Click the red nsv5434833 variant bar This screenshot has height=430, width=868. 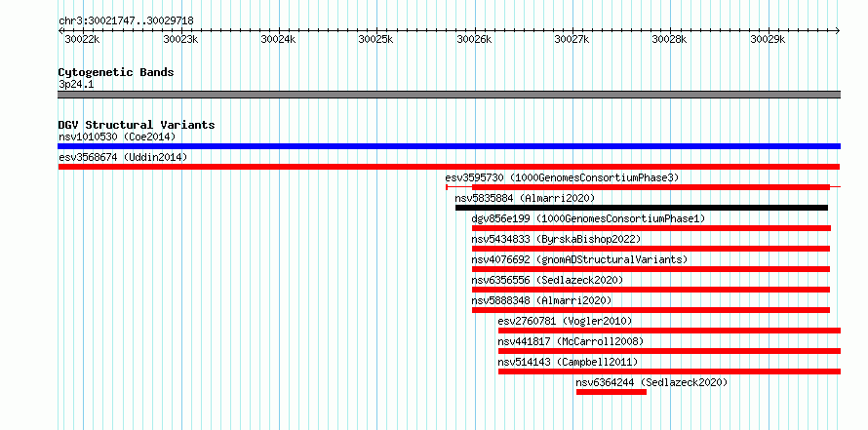click(x=651, y=249)
